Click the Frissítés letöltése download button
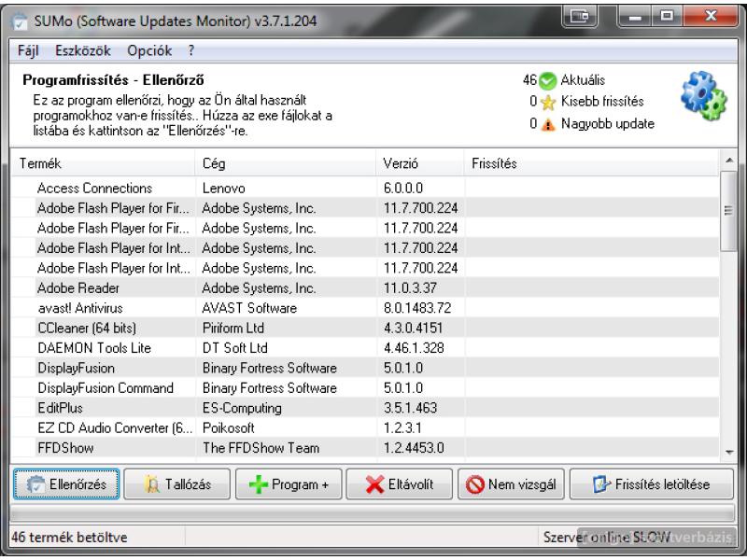Viewport: 747px width, 560px height. [651, 484]
